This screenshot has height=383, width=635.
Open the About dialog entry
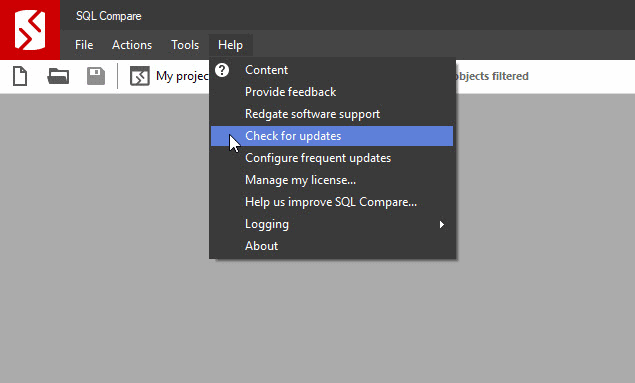click(x=332, y=246)
